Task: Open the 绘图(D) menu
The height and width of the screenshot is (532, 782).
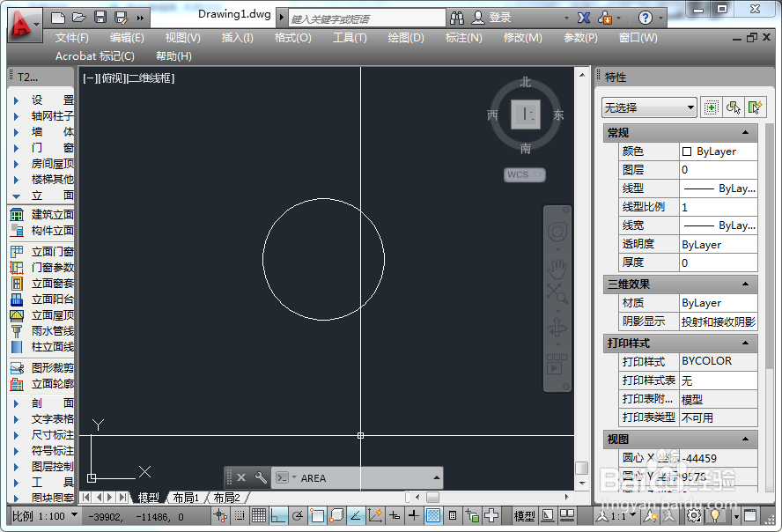Action: 405,38
